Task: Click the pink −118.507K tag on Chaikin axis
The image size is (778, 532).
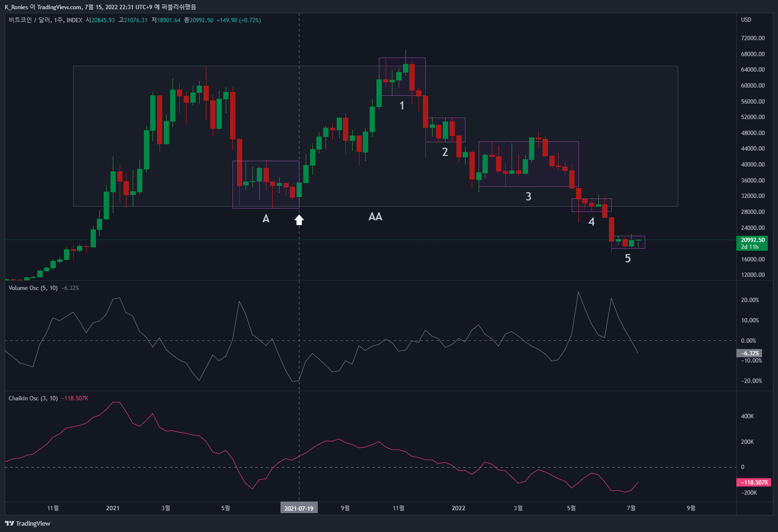Action: click(753, 482)
